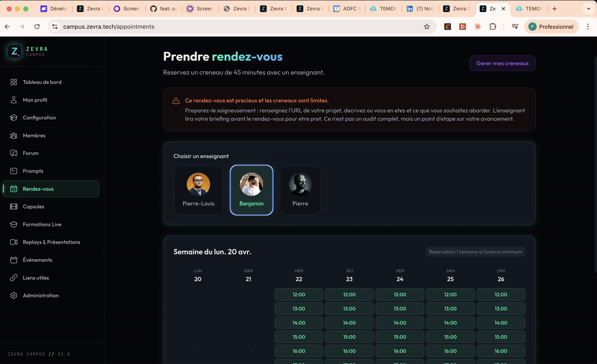The image size is (597, 364).
Task: Open Tableau de bord from sidebar
Action: pos(42,82)
